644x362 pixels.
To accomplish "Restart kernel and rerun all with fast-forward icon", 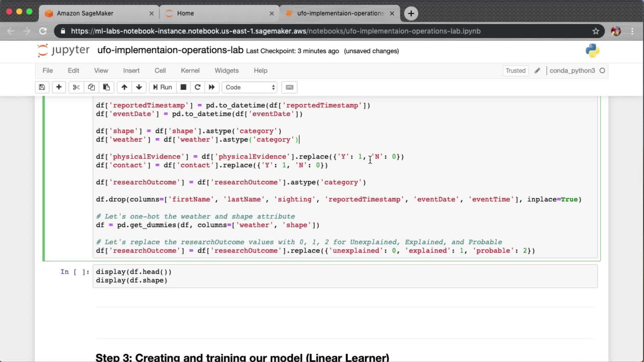I will [x=212, y=87].
